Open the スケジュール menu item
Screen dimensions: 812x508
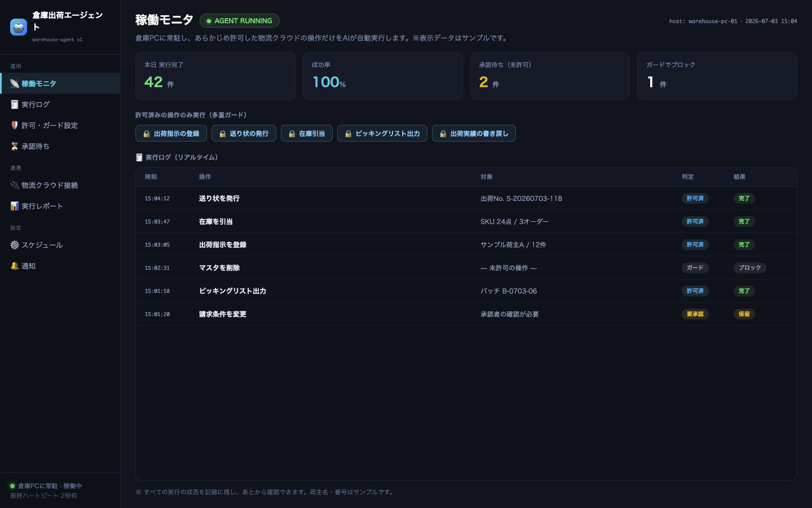point(60,245)
